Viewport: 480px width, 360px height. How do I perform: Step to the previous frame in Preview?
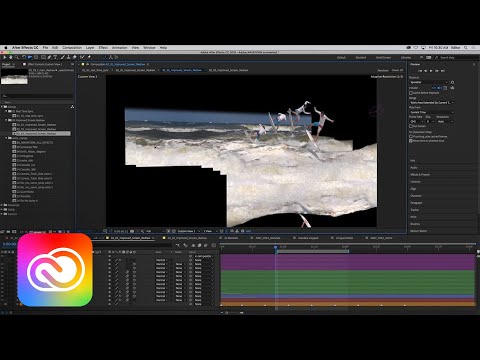[425, 71]
